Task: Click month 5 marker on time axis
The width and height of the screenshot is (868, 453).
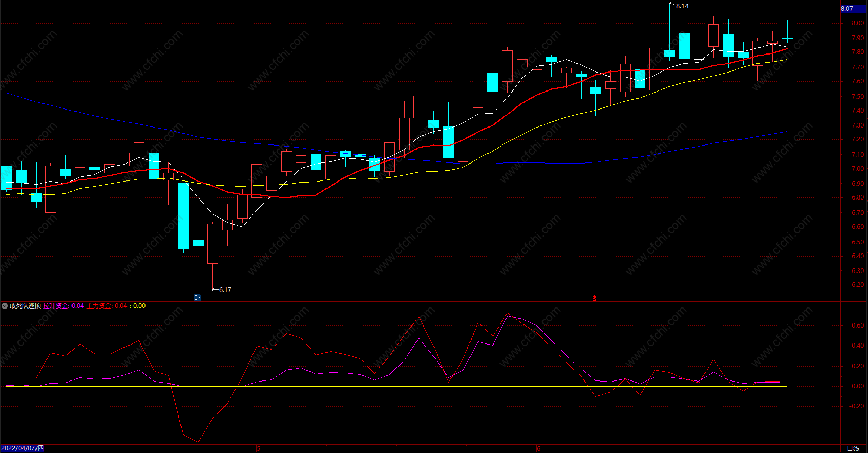Action: 259,449
